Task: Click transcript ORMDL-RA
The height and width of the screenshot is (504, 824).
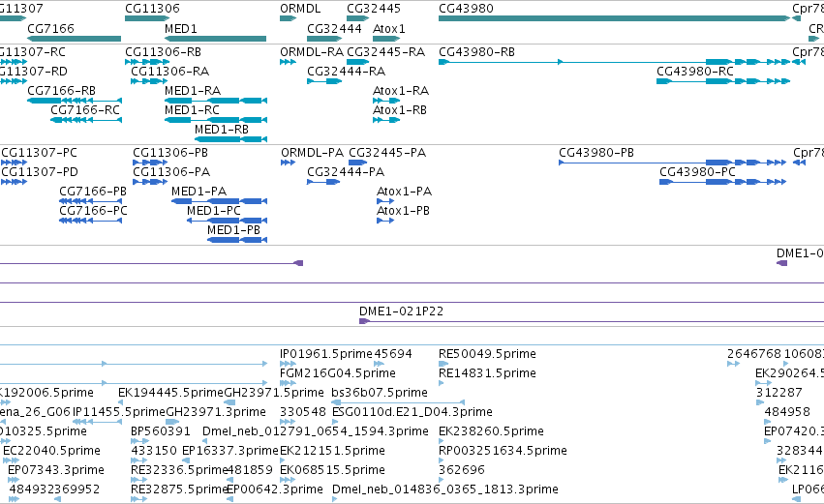Action: tap(312, 52)
